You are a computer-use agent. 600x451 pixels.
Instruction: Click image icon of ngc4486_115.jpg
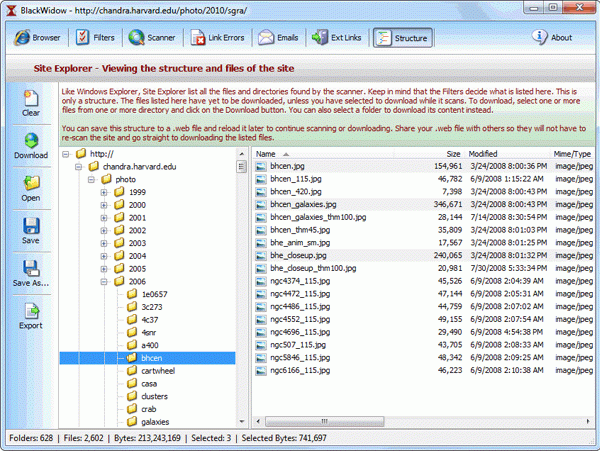[261, 307]
